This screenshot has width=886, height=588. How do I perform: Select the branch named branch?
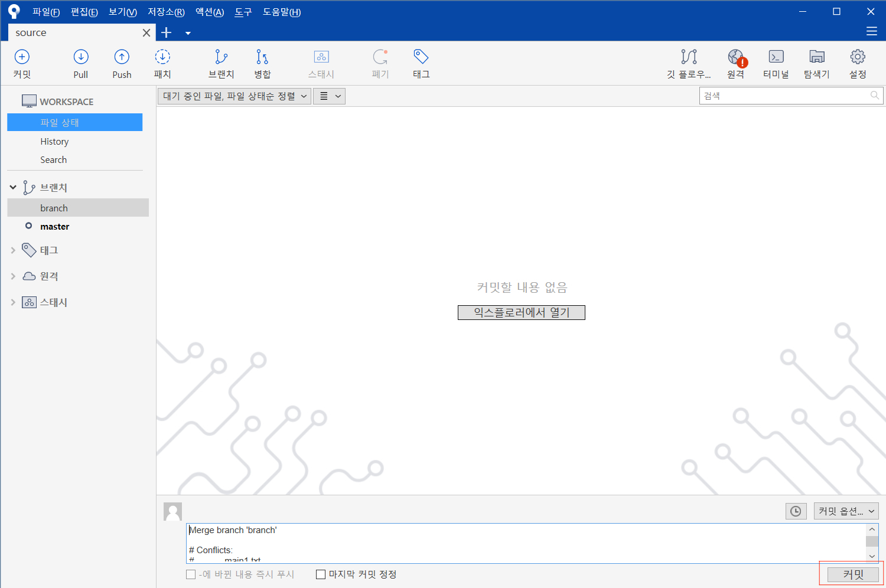tap(78, 208)
